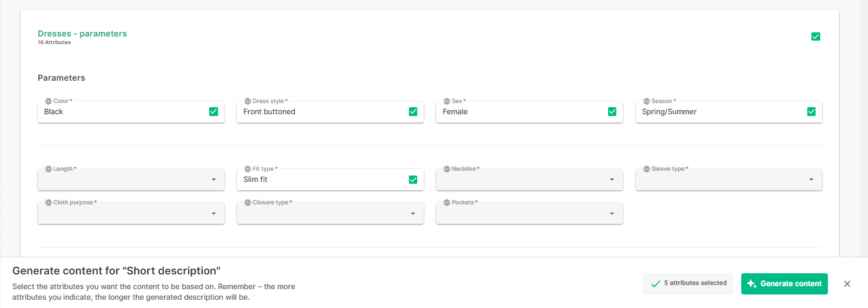Toggle the Dresses parameters group checkbox
Image resolution: width=868 pixels, height=308 pixels.
816,37
